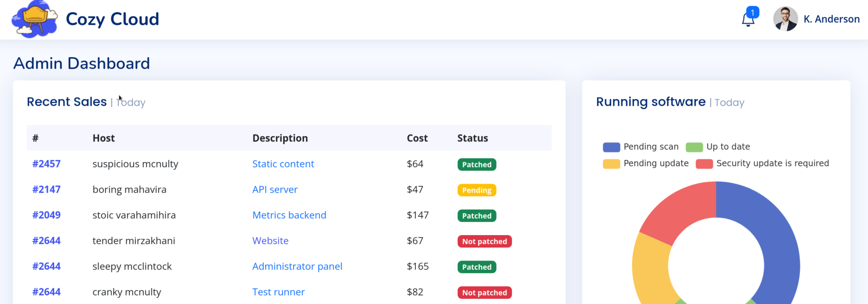Select order #2147
The height and width of the screenshot is (304, 868).
point(46,189)
